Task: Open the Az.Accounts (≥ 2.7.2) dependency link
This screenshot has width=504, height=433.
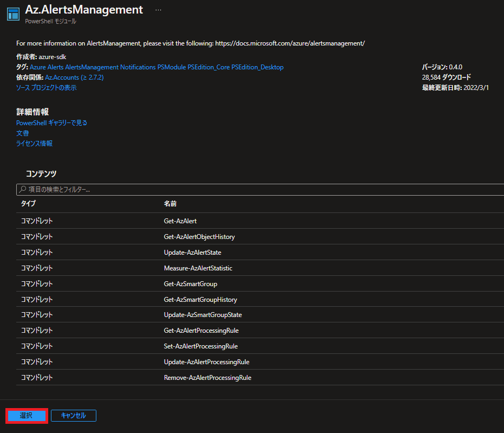Action: coord(74,77)
